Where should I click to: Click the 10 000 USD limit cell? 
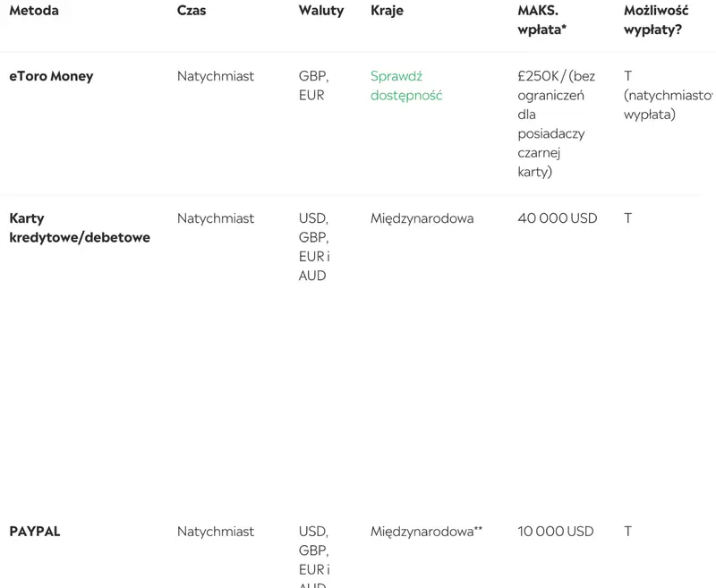555,532
